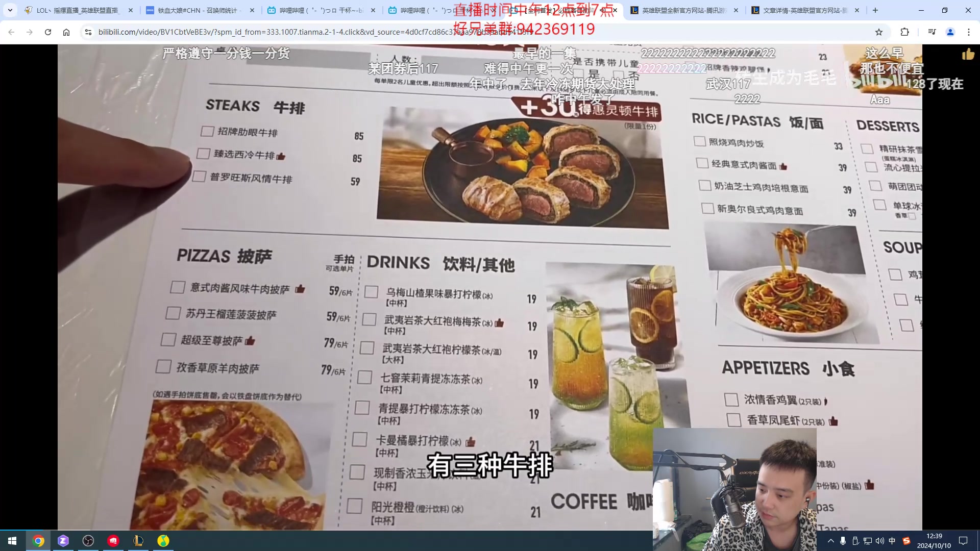Open the Chrome tab search dropdown

10,10
